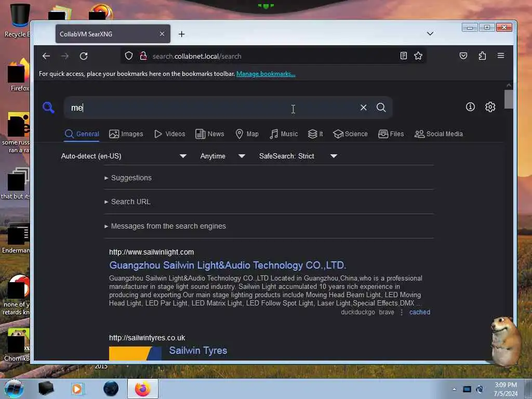Click in the search query input field
Screen dimensions: 532x399
(210, 108)
